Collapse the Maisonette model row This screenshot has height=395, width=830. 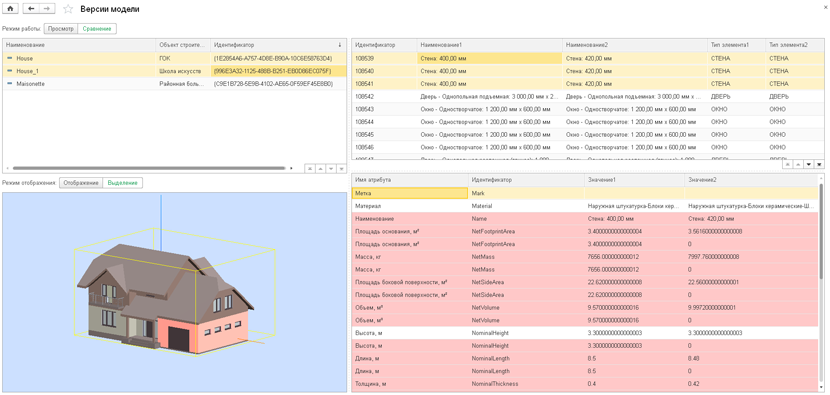pos(10,84)
